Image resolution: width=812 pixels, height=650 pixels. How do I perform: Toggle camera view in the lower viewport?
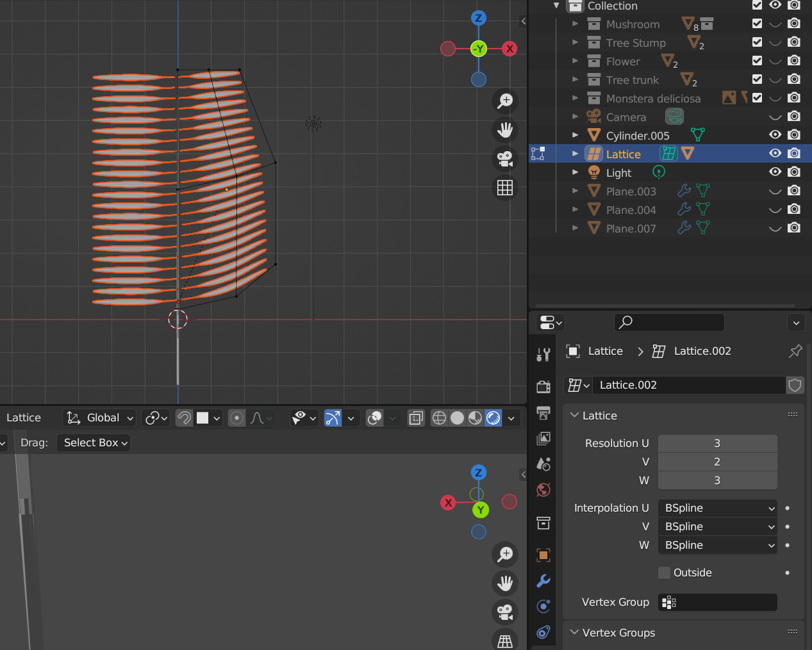(505, 612)
